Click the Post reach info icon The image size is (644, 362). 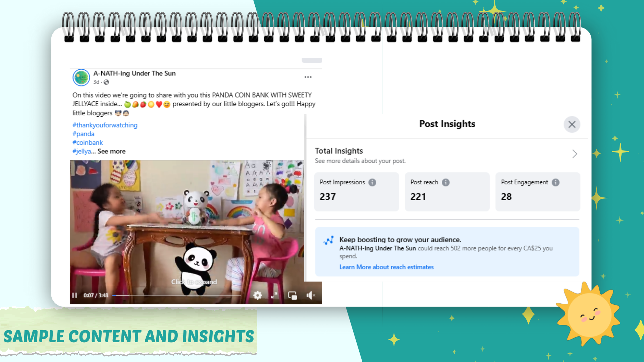tap(446, 182)
